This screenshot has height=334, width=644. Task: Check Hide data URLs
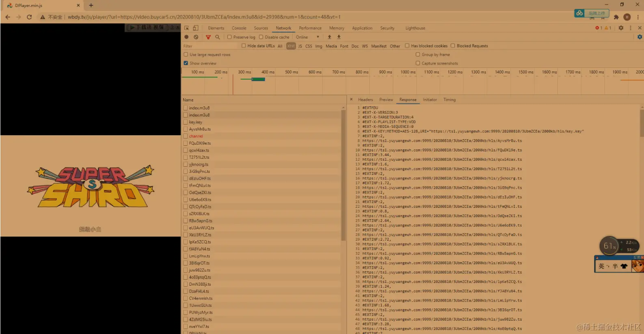point(244,46)
